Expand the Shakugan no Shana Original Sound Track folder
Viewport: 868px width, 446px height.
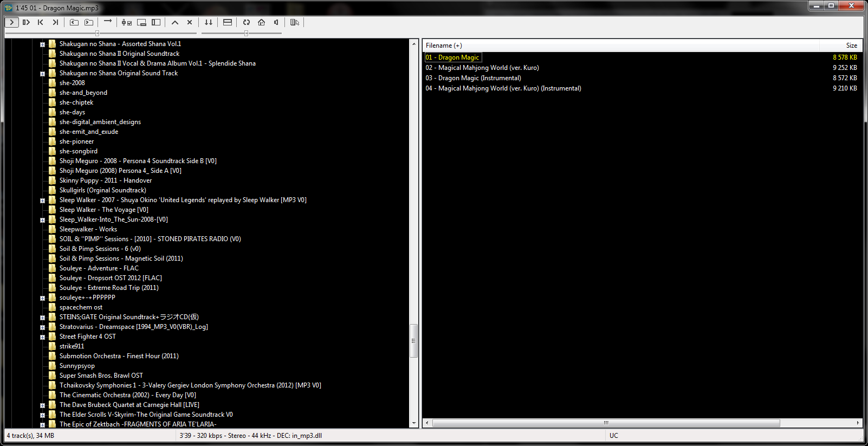pos(42,73)
